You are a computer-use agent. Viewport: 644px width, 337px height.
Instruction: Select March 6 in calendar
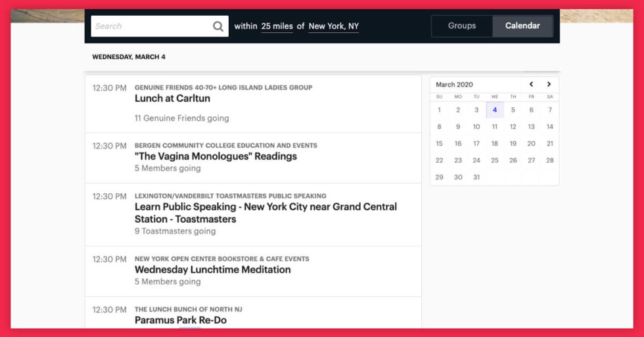click(532, 110)
